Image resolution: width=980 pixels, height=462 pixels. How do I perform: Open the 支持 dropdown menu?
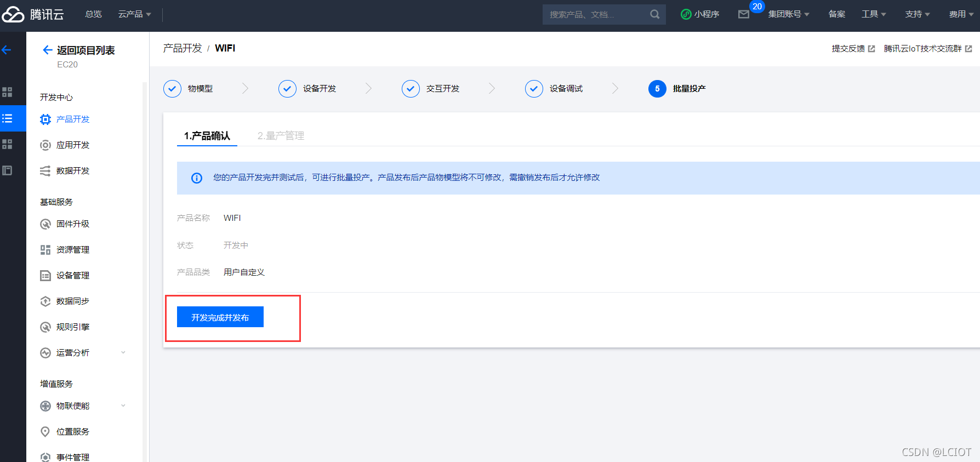click(x=918, y=14)
